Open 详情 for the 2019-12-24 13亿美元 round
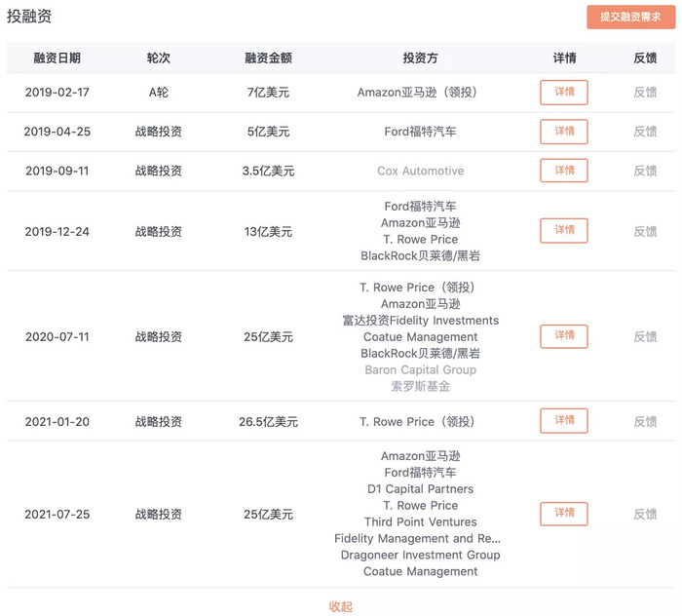The width and height of the screenshot is (682, 616). click(x=564, y=231)
